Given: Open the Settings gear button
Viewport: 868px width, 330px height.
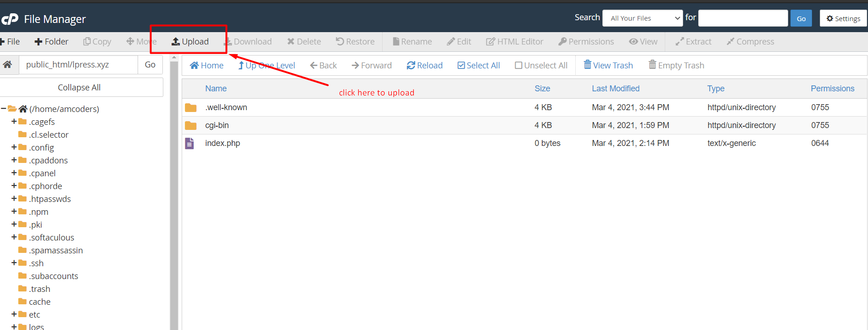Looking at the screenshot, I should (x=843, y=18).
